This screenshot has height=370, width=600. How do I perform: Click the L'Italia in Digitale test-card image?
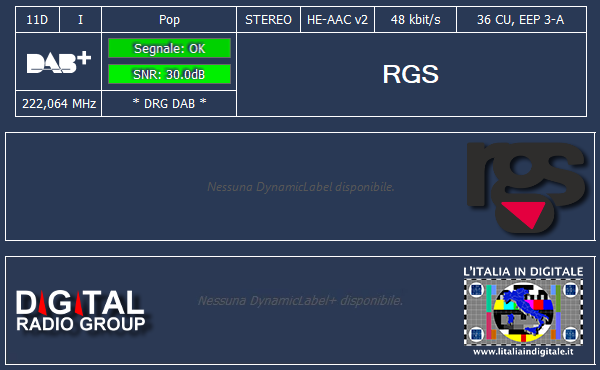[x=523, y=312]
